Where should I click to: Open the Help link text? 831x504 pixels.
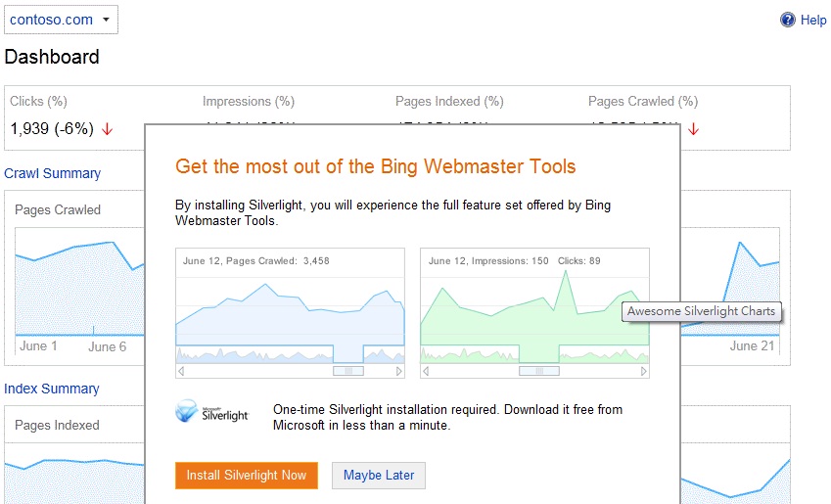click(813, 21)
